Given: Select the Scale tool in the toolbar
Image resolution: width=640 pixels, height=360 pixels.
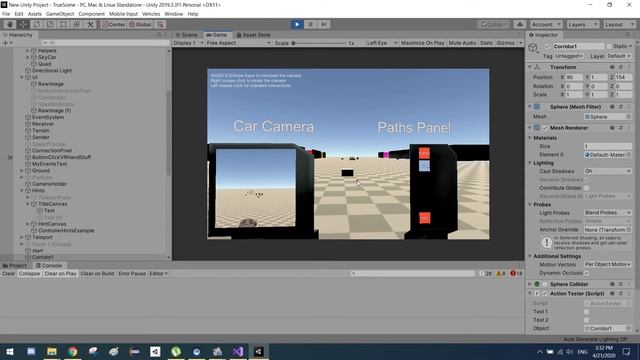Looking at the screenshot, I should (50, 24).
